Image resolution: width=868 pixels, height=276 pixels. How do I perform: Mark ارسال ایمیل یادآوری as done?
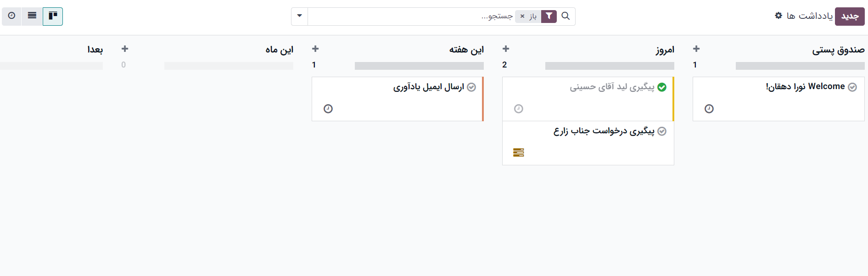click(x=471, y=87)
